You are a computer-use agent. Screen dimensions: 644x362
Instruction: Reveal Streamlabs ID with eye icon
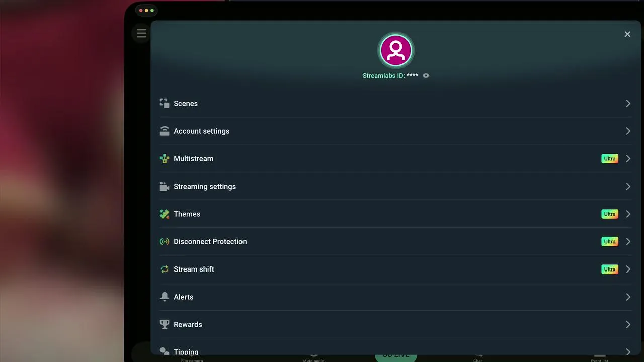click(426, 75)
